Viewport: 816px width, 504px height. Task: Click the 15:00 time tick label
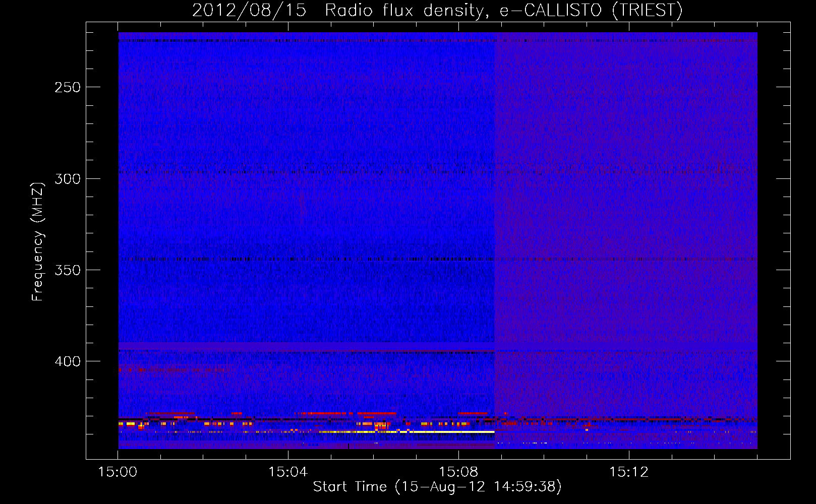point(118,472)
